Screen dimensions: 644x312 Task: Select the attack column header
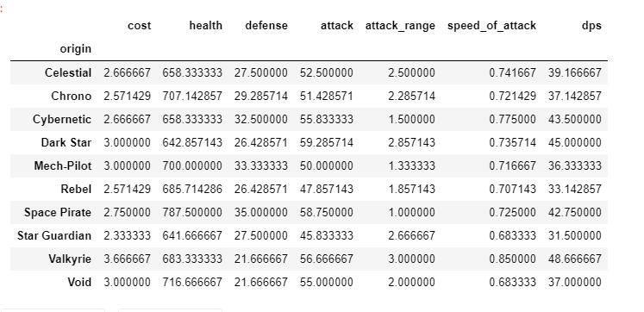click(x=337, y=26)
